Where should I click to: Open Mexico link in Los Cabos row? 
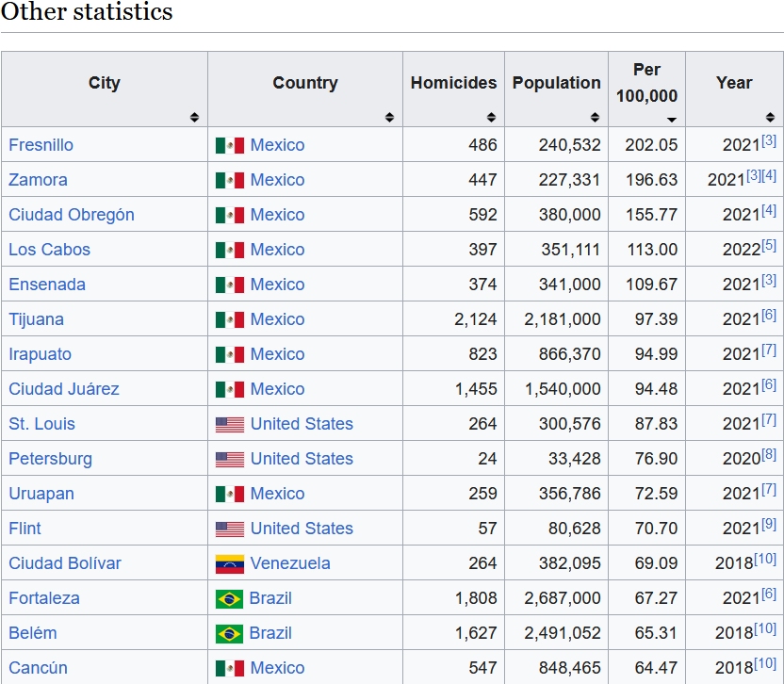277,250
